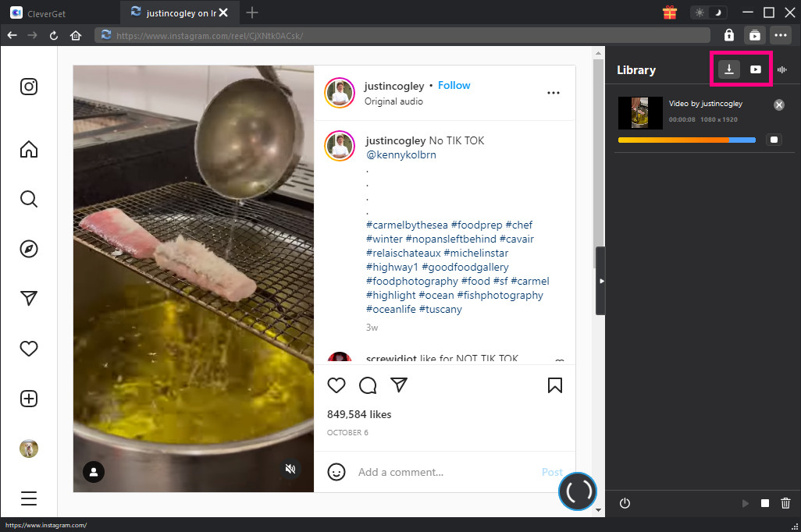Collapse the Library side panel arrow
Screen dimensions: 801x532
[x=600, y=281]
